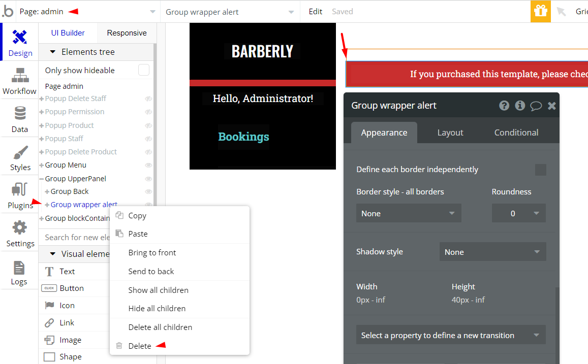This screenshot has width=588, height=364.
Task: Expand the Group Menu tree item
Action: point(42,165)
